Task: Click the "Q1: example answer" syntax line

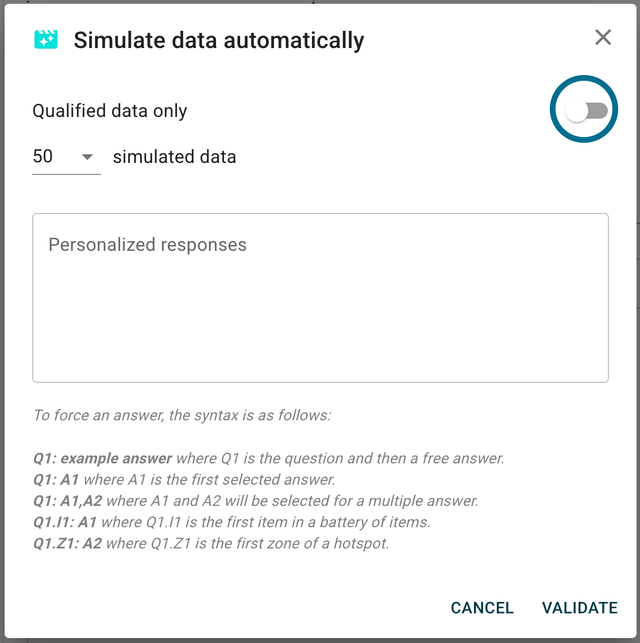Action: [268, 459]
